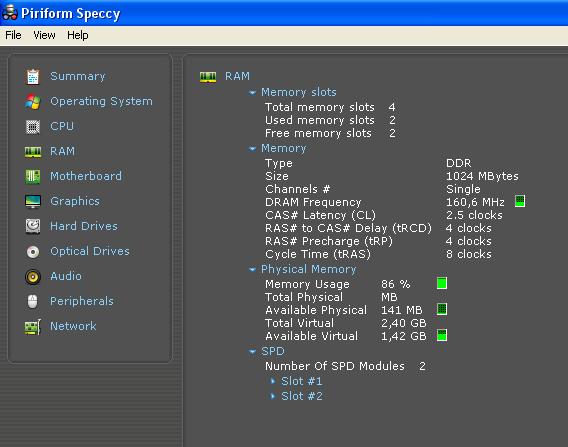Click the DDR type value
568x447 pixels.
459,163
